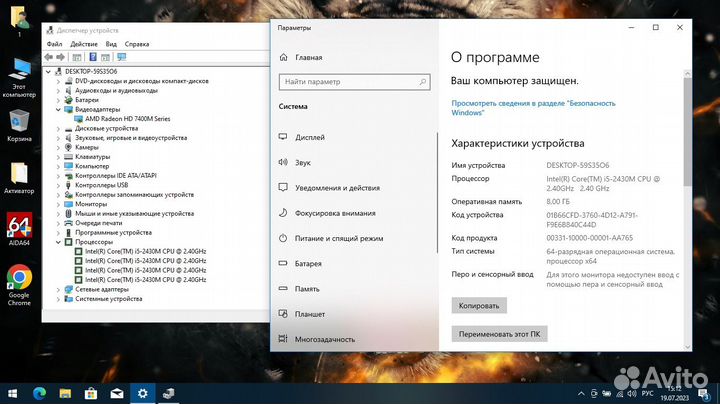Select Корзина recycle bin icon
Image resolution: width=720 pixels, height=404 pixels.
click(x=19, y=125)
